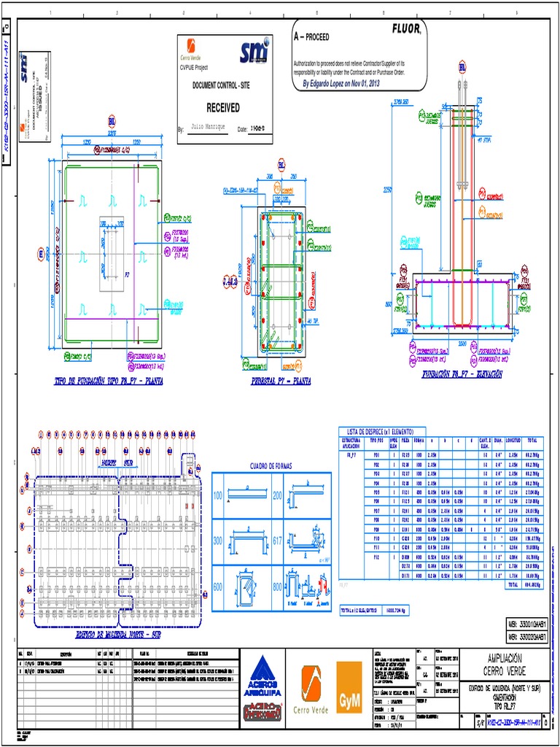
Task: Select the name 'Julio Manrique' on the By line
Action: pyautogui.click(x=206, y=128)
